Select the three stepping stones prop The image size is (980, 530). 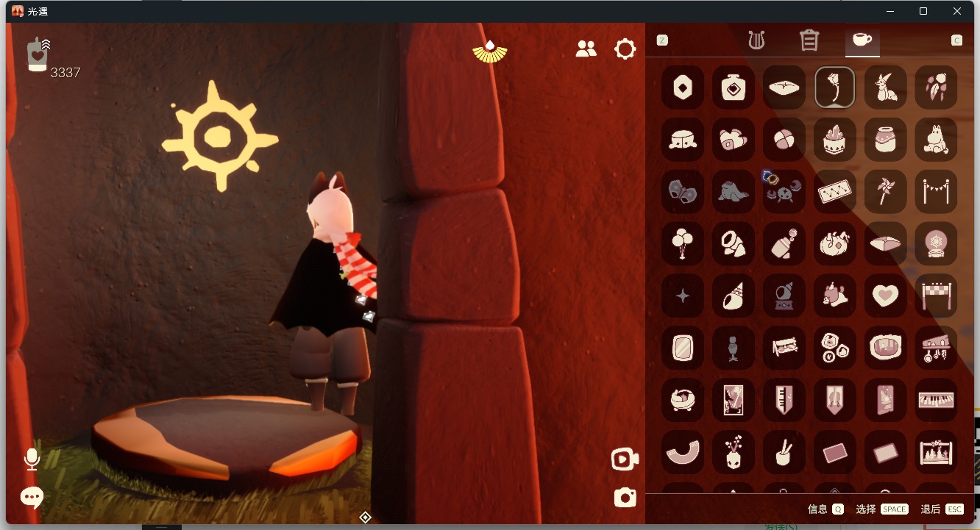click(835, 348)
